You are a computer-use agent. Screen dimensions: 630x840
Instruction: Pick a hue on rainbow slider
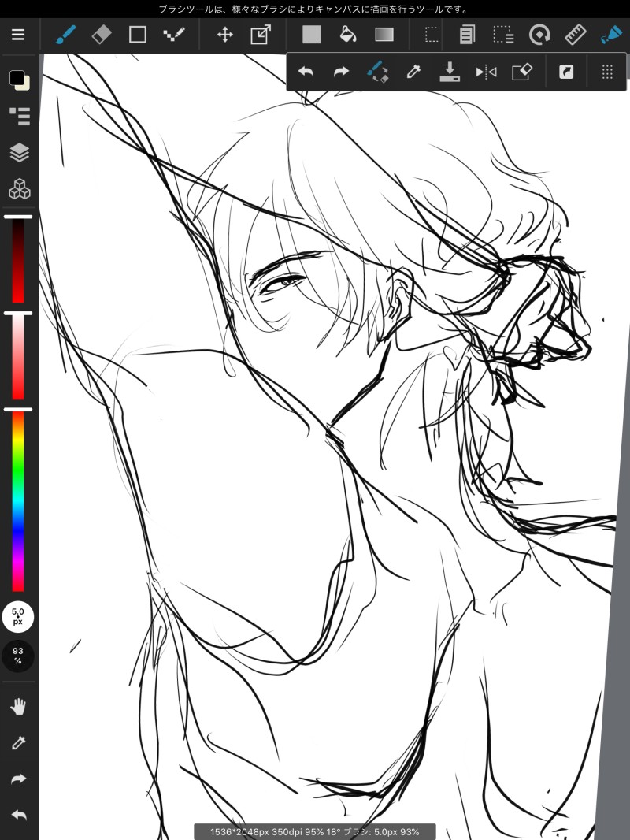18,501
